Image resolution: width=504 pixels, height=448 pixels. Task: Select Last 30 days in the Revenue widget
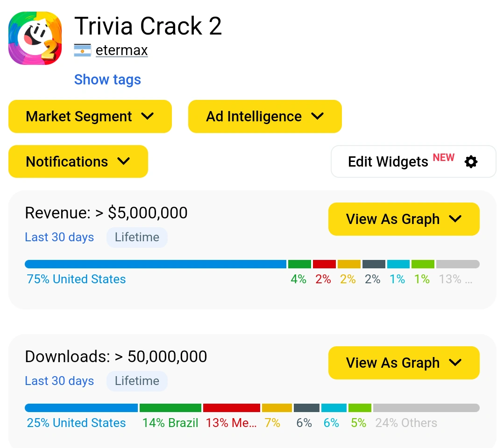click(59, 237)
